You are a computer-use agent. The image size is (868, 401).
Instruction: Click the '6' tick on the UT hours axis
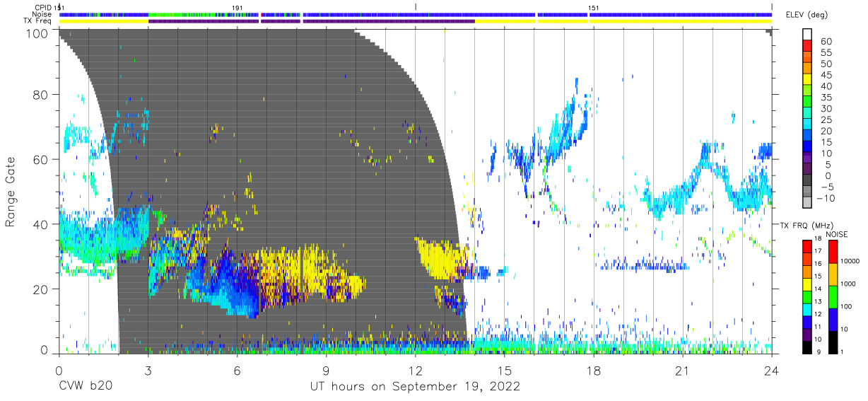(237, 371)
